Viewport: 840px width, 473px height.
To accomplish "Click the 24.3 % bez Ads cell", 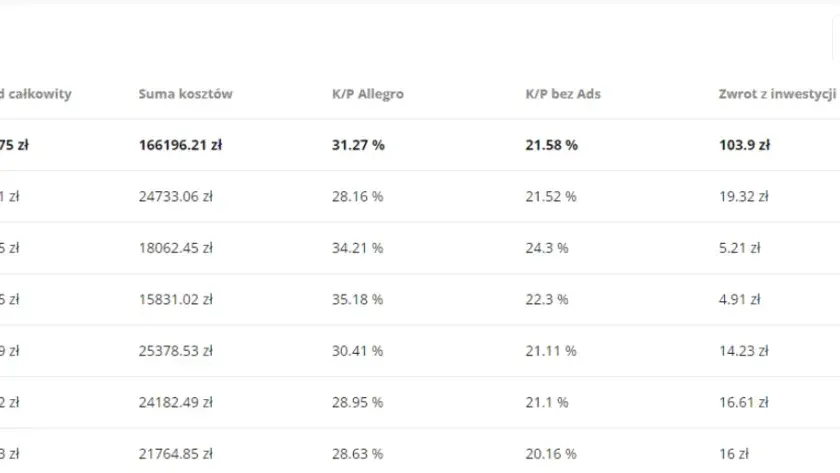I will 547,248.
